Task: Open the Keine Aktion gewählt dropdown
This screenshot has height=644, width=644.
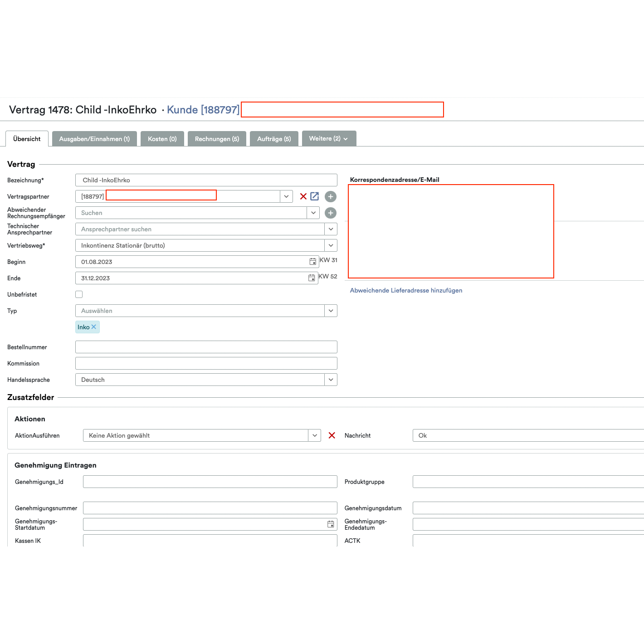Action: pyautogui.click(x=314, y=435)
